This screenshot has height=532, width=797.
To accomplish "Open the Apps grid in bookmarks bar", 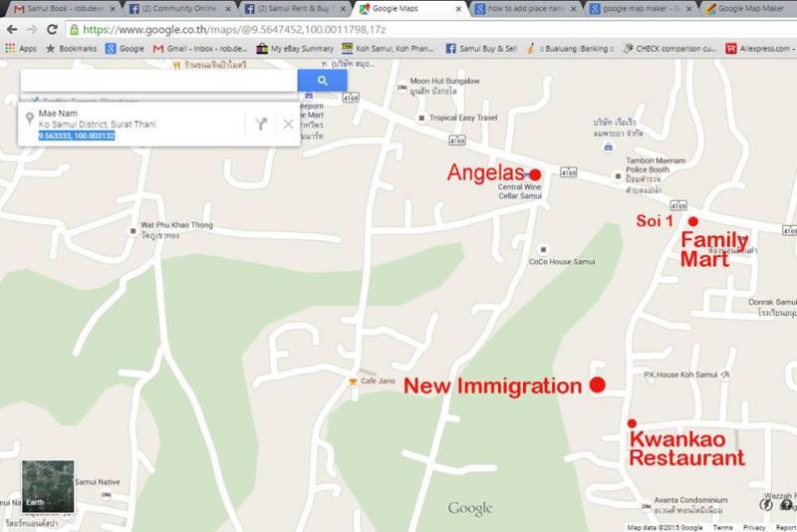I will click(20, 48).
